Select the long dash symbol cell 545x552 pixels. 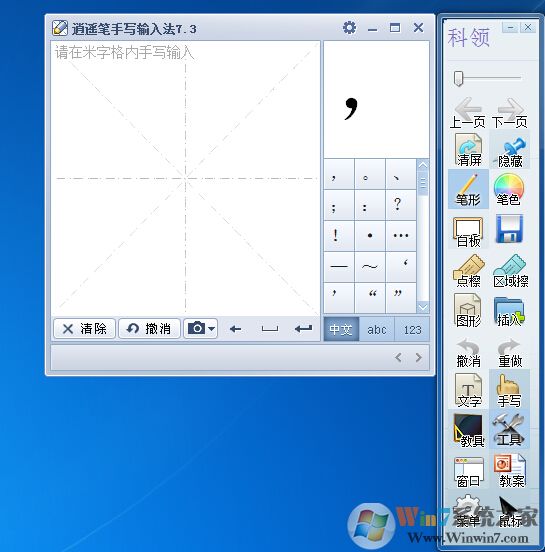[x=339, y=266]
